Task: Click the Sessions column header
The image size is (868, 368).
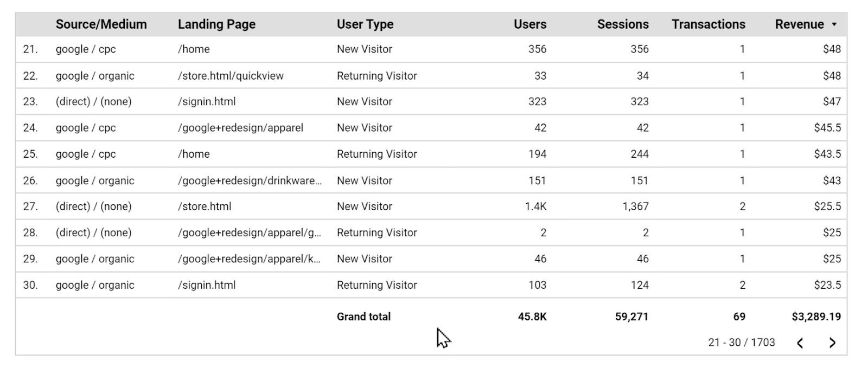Action: click(x=623, y=24)
